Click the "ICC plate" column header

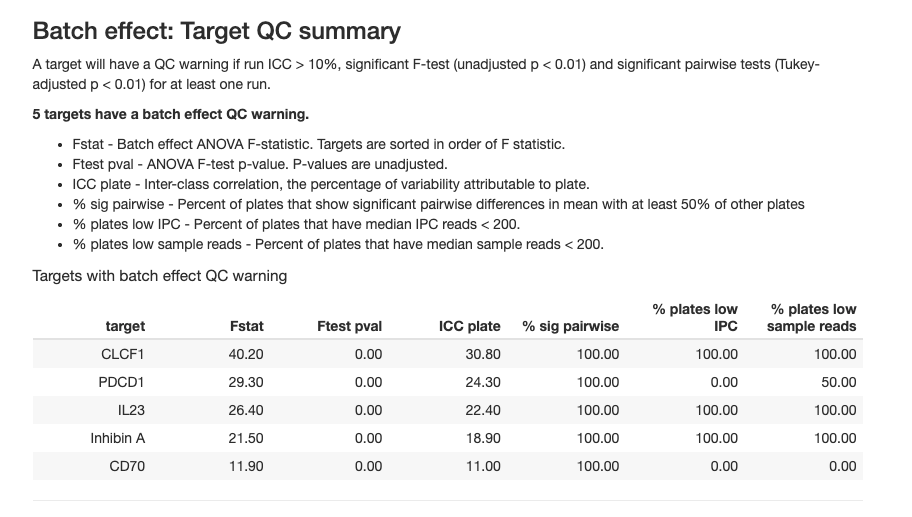coord(469,326)
